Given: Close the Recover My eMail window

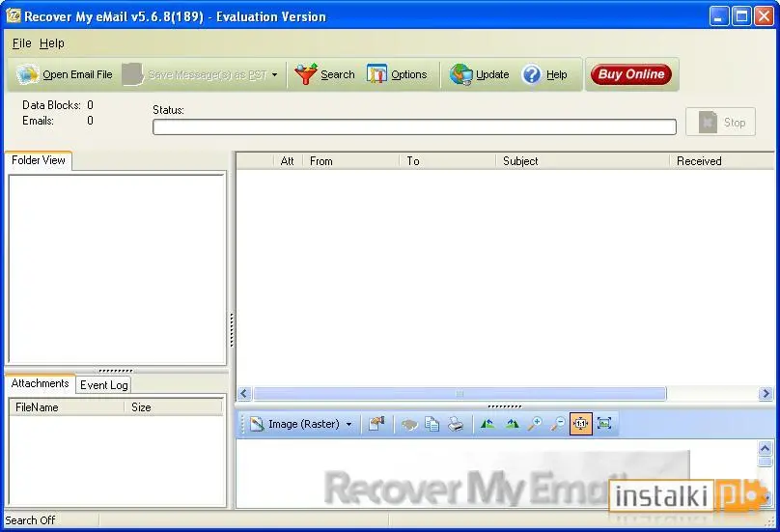Looking at the screenshot, I should (765, 16).
